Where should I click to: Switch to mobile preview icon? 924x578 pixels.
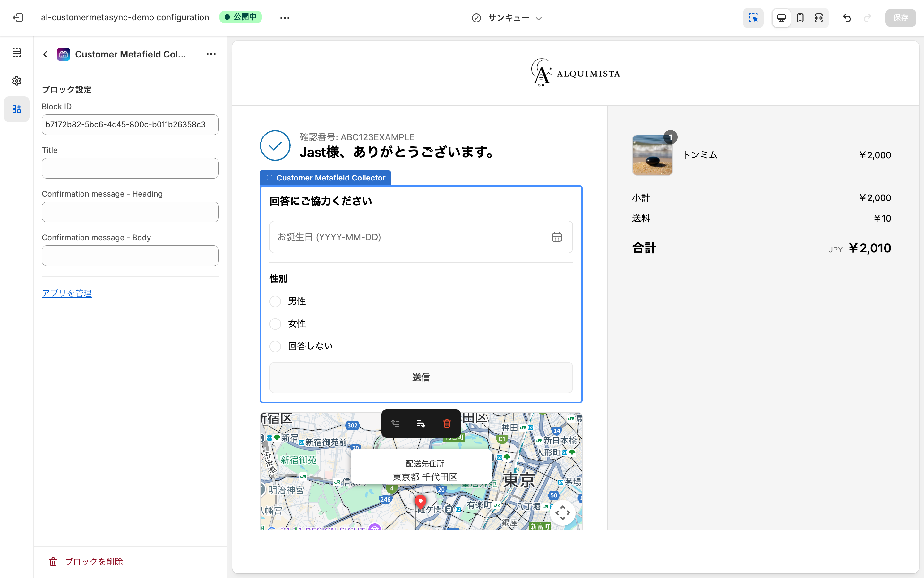point(800,18)
